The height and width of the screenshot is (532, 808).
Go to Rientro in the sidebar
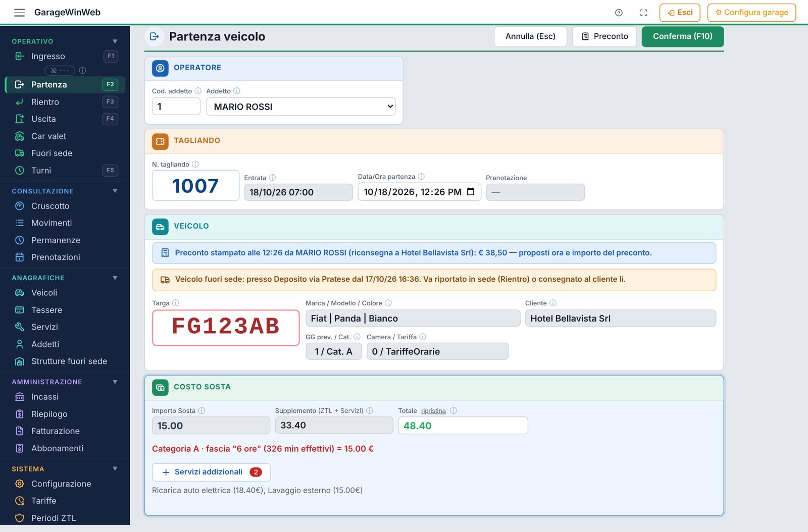[x=65, y=102]
